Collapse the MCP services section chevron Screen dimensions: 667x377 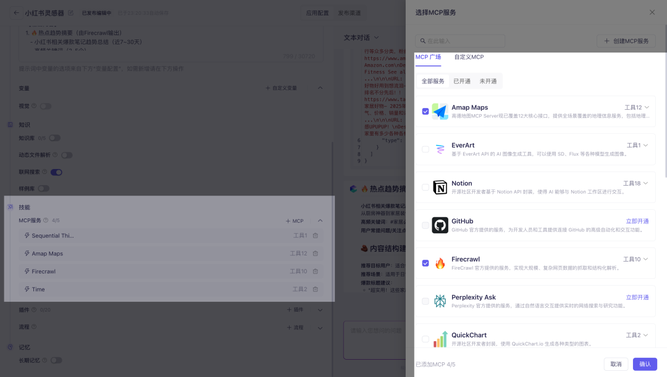320,220
